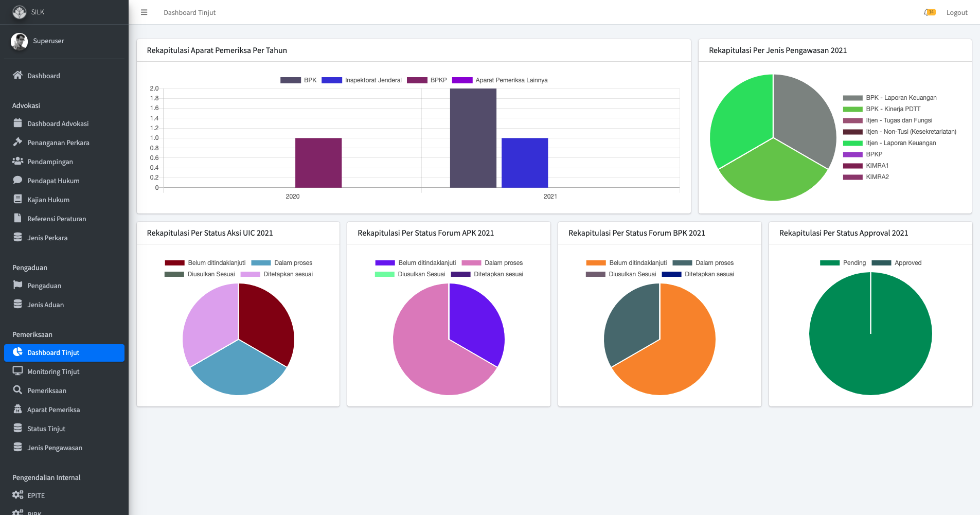The image size is (980, 515).
Task: Toggle BPK series in bar chart legend
Action: pos(298,80)
